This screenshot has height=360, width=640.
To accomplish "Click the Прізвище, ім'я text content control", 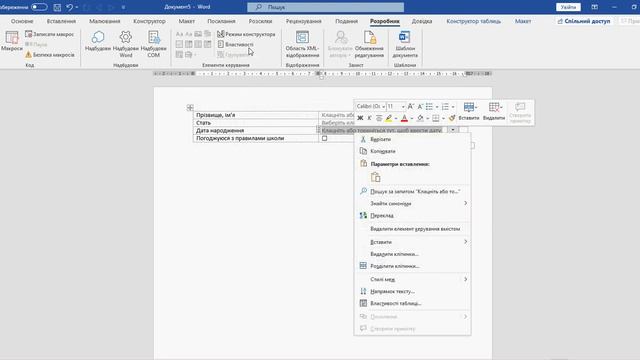I will point(337,115).
